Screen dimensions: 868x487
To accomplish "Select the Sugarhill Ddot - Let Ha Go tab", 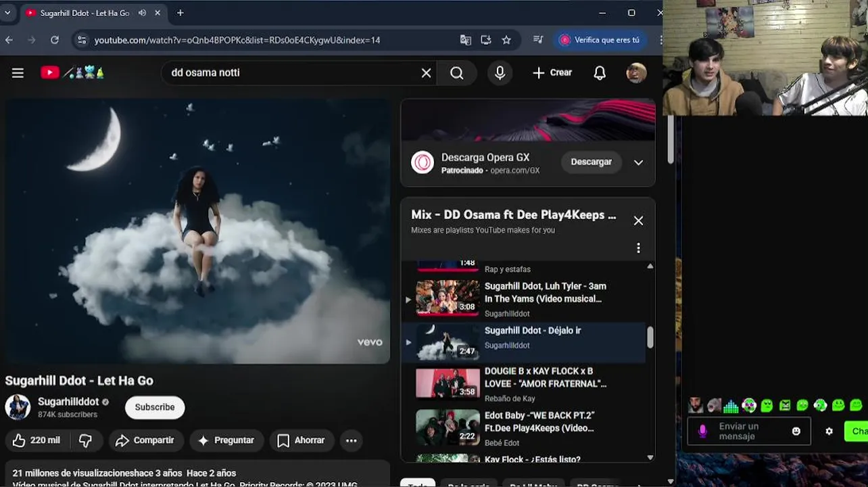I will [85, 13].
